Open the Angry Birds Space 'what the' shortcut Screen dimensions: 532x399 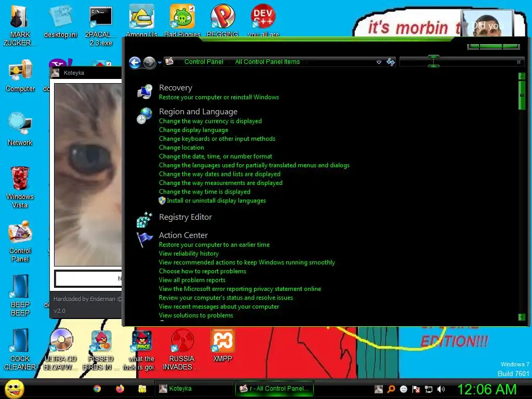[x=141, y=349]
